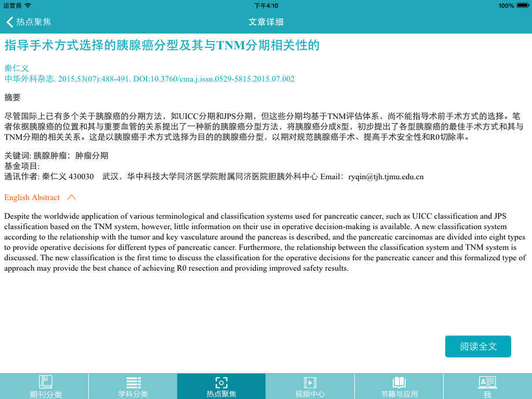The height and width of the screenshot is (399, 532).
Task: Open the 中华外科杂志 journal citation link
Action: coord(149,79)
